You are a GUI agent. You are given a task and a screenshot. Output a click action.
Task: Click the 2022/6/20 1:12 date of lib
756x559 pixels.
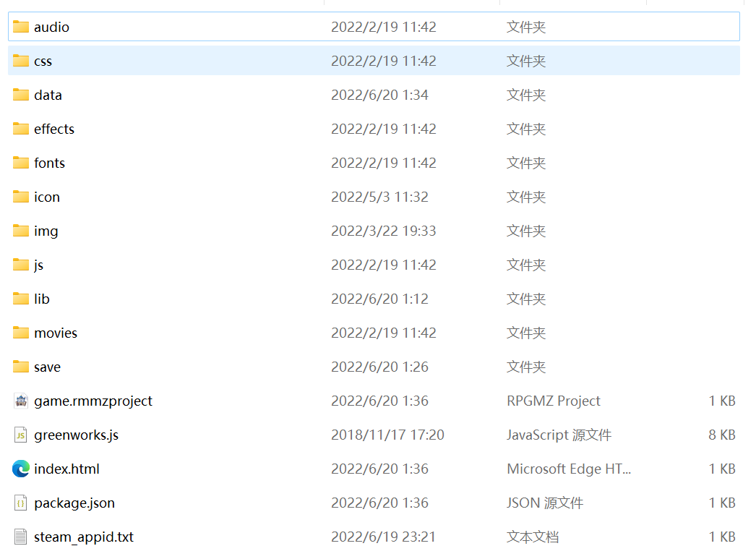click(379, 299)
